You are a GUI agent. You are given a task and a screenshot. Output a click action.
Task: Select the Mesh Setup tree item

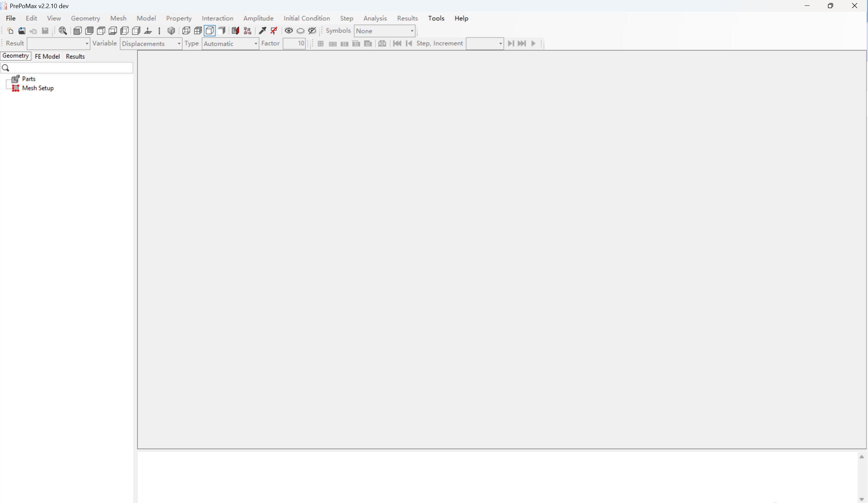38,88
